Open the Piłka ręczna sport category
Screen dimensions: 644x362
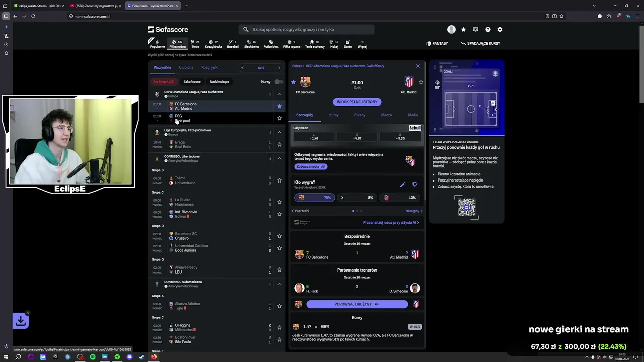292,44
